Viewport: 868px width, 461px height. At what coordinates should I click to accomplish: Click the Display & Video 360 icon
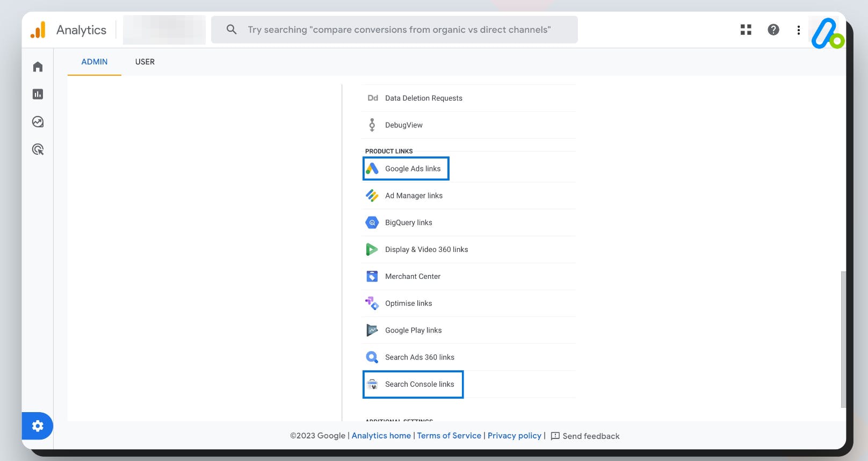[x=372, y=249]
